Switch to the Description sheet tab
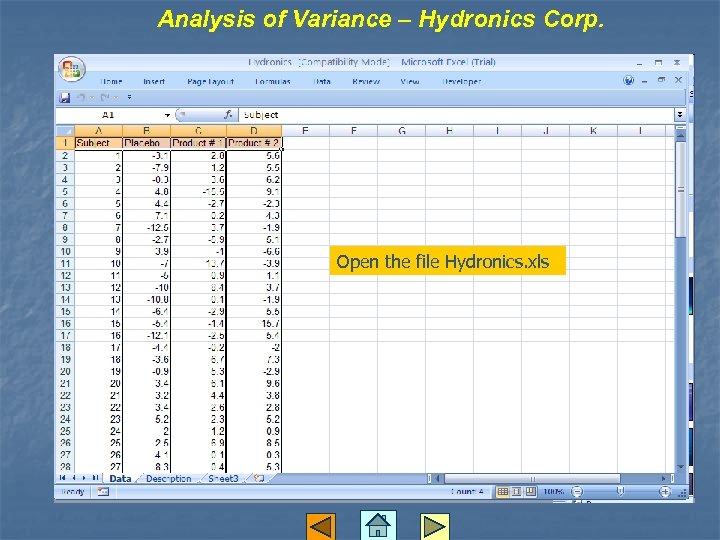Image resolution: width=720 pixels, height=540 pixels. click(168, 478)
